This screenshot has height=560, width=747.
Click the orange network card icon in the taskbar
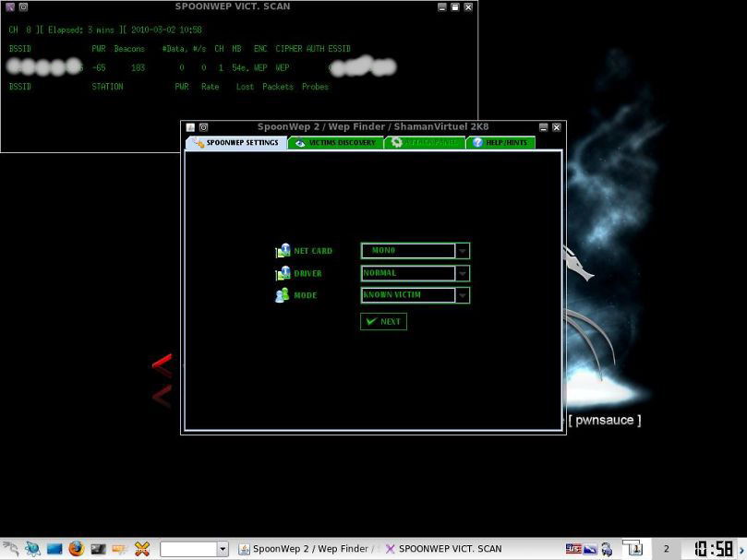(x=120, y=550)
